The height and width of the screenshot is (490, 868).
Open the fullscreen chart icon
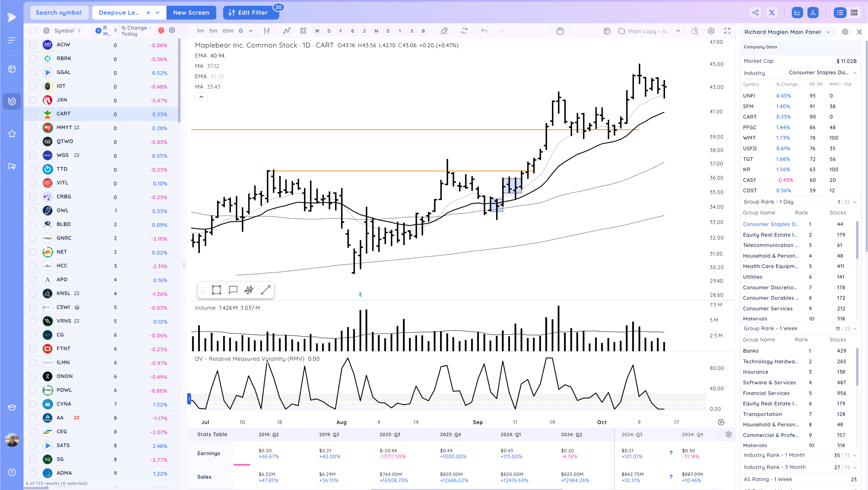pyautogui.click(x=727, y=31)
